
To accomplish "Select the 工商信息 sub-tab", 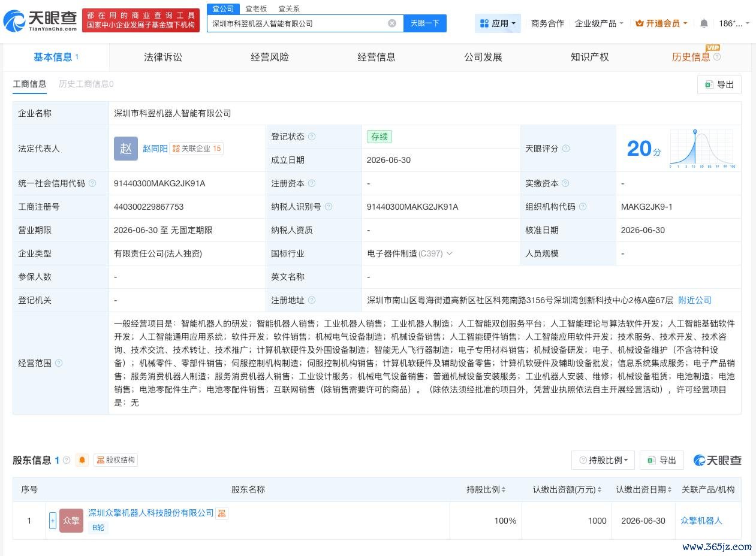I will pos(29,84).
